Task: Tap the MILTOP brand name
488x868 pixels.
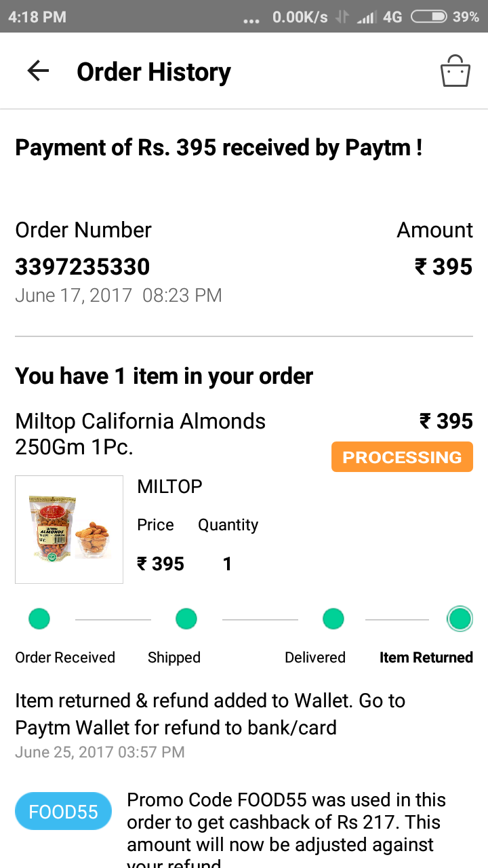Action: pyautogui.click(x=169, y=487)
